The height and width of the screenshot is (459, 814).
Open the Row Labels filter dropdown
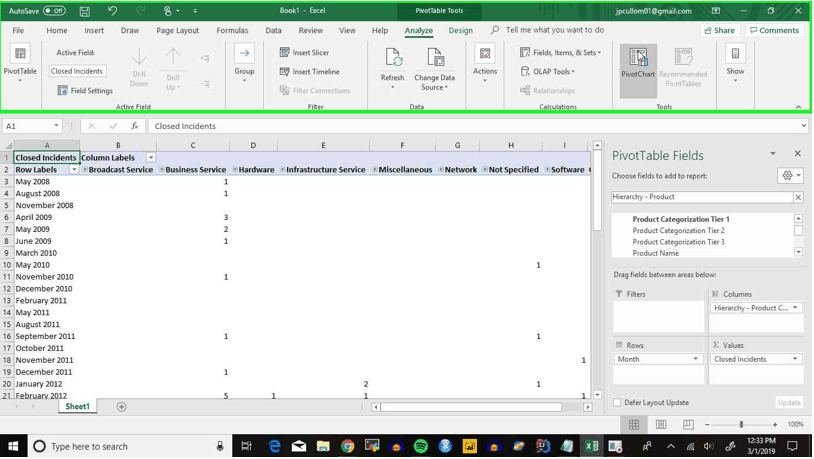[x=74, y=170]
